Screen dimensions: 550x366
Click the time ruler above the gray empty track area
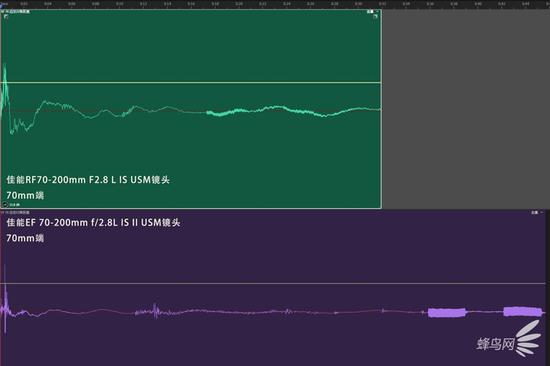466,4
